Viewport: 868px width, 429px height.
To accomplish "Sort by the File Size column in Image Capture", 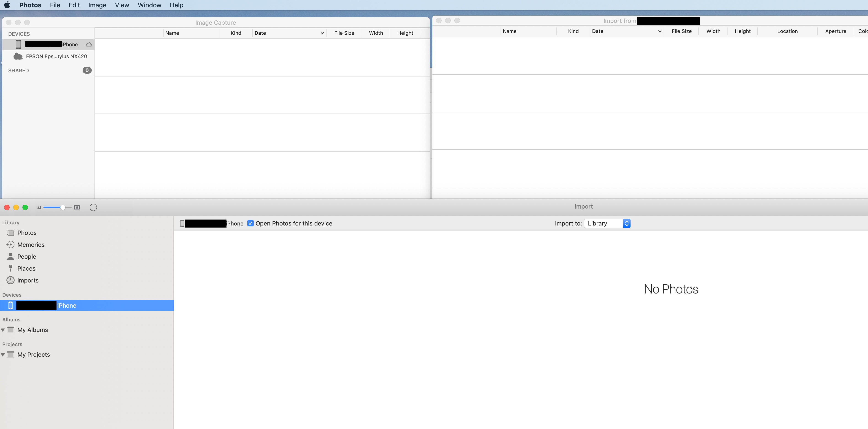I will (x=344, y=33).
